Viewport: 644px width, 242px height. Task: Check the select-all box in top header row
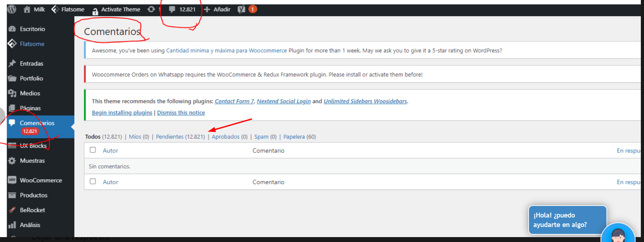pos(93,150)
